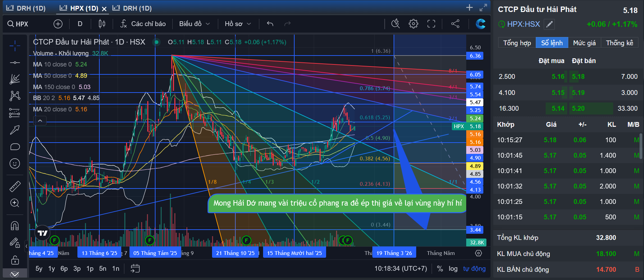Set time range to 5y

tap(39, 269)
